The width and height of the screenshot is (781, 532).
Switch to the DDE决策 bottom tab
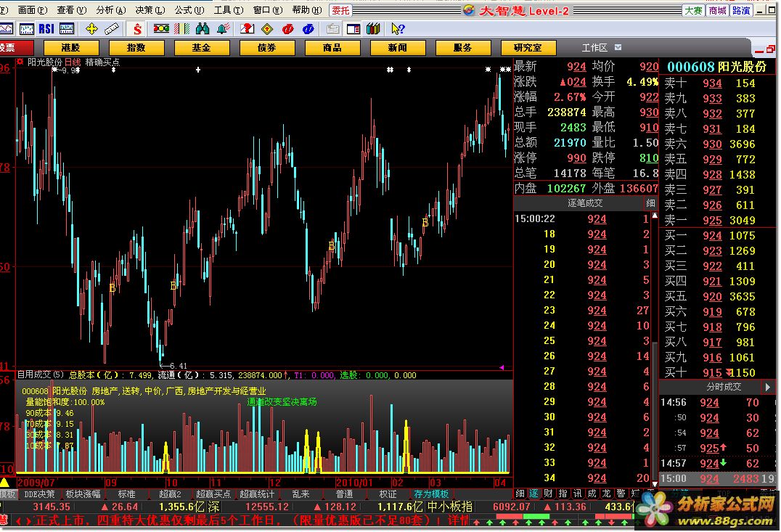(x=39, y=494)
